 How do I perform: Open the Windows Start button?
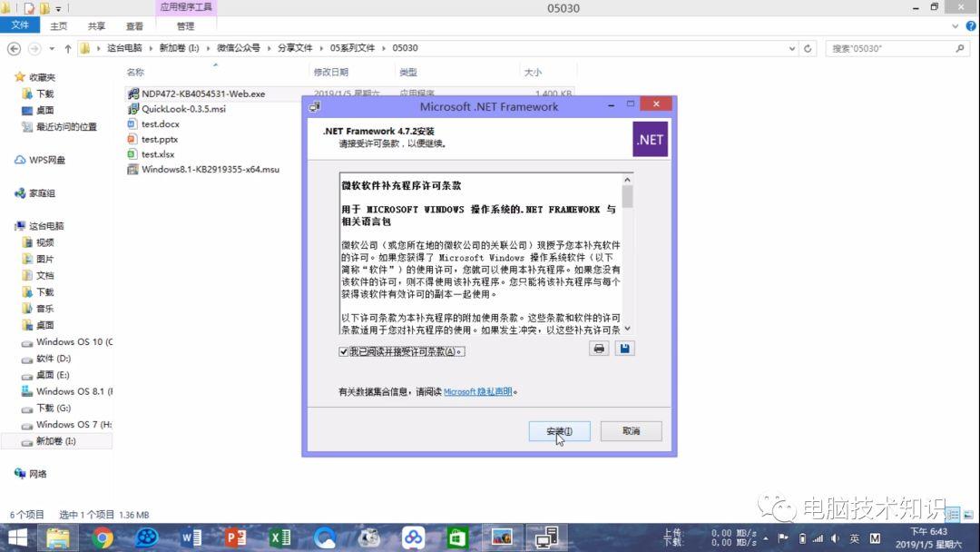[x=17, y=537]
